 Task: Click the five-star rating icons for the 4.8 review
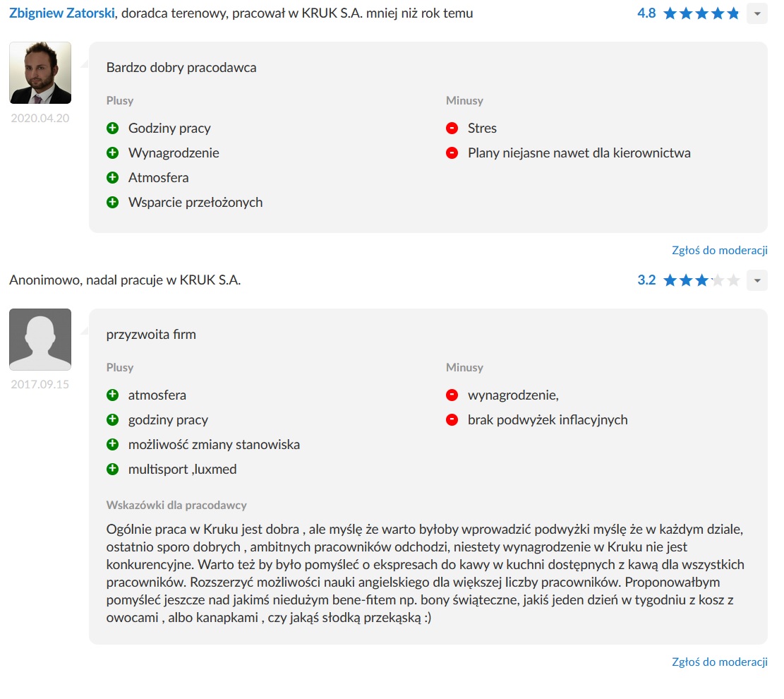pos(701,13)
